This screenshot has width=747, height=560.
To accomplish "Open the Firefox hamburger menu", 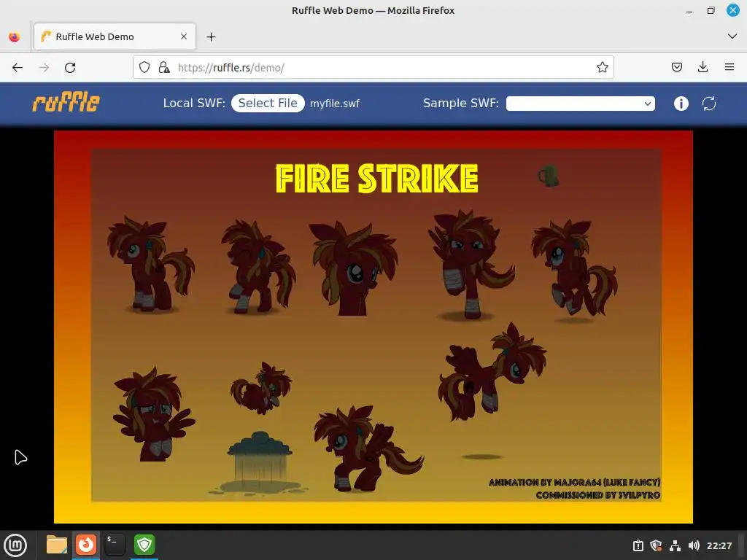I will pyautogui.click(x=729, y=67).
